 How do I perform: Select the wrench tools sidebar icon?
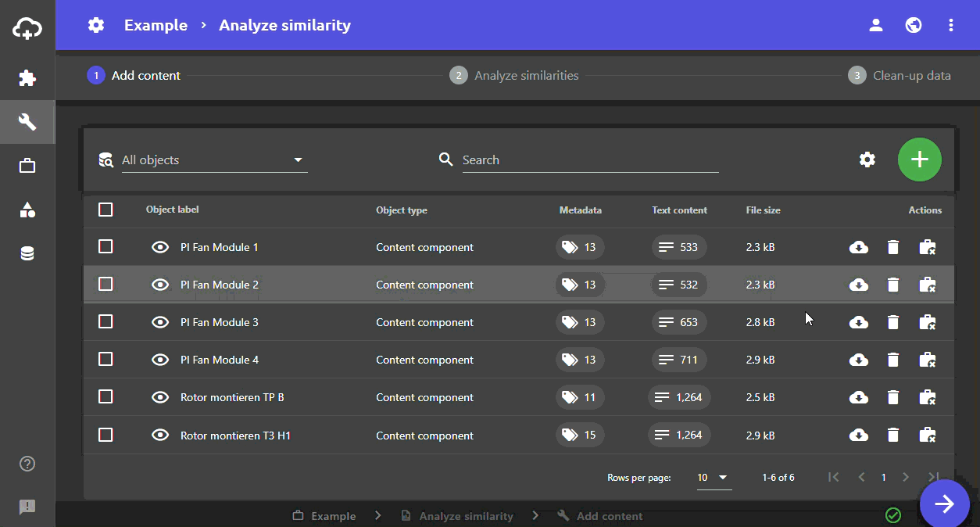(27, 122)
